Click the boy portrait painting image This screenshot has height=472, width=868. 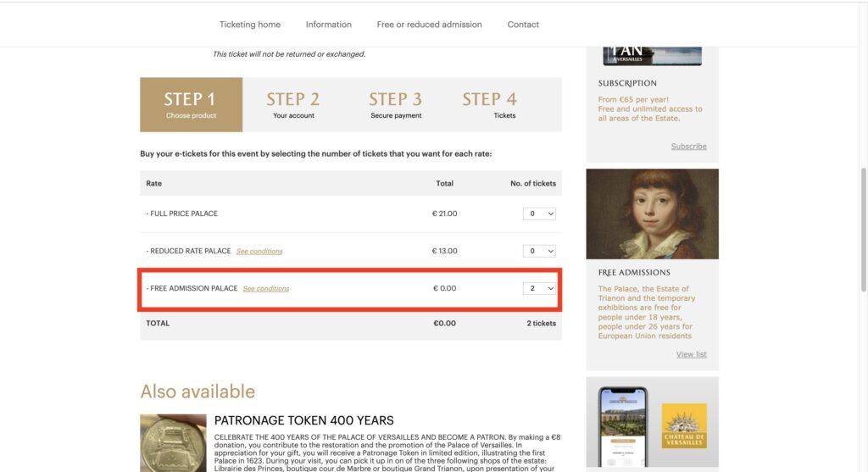click(652, 214)
